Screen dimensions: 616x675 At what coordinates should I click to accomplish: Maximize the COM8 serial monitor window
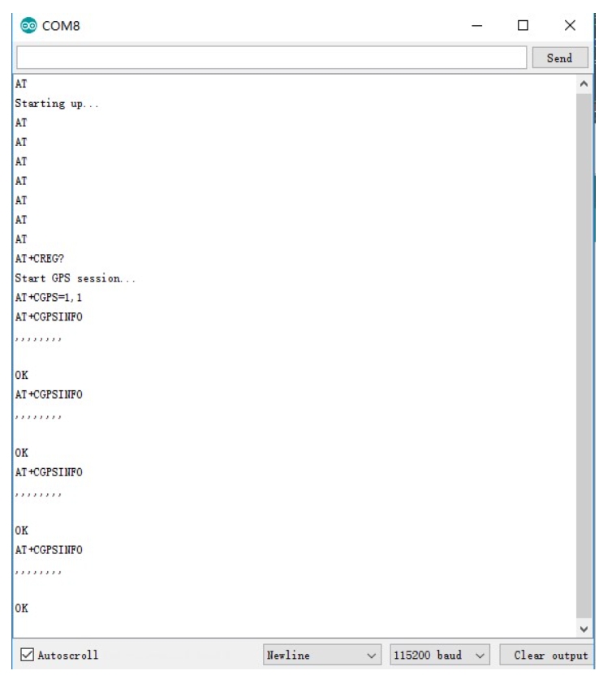pyautogui.click(x=523, y=26)
